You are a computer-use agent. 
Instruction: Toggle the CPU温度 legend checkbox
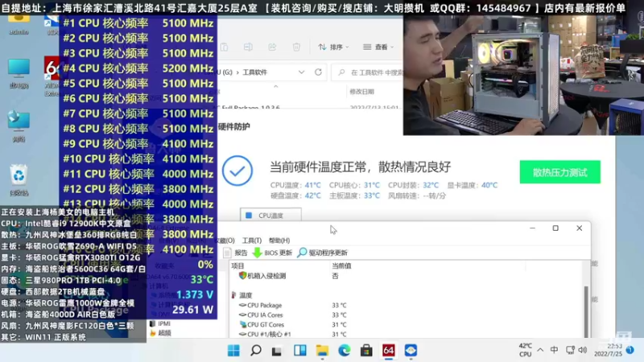[x=249, y=216]
